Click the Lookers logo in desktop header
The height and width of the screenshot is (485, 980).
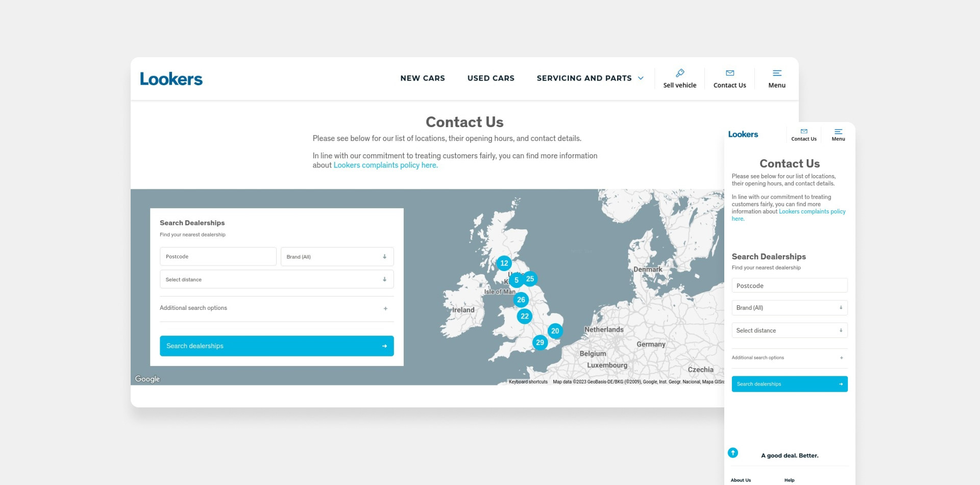(x=171, y=79)
